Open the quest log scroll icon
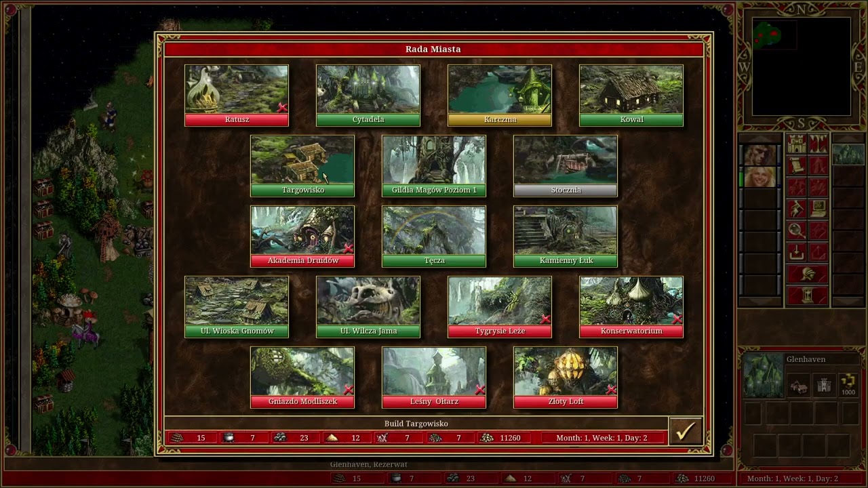Viewport: 868px width, 488px height. pyautogui.click(x=797, y=165)
